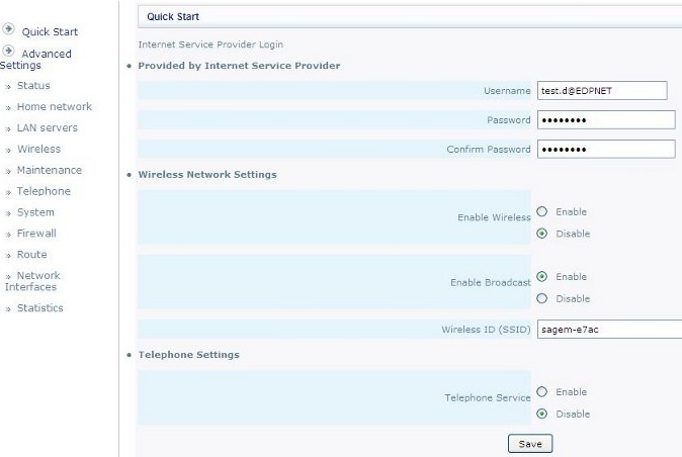Image resolution: width=682 pixels, height=457 pixels.
Task: Click the 'Telephone Service' row label
Action: [x=487, y=398]
